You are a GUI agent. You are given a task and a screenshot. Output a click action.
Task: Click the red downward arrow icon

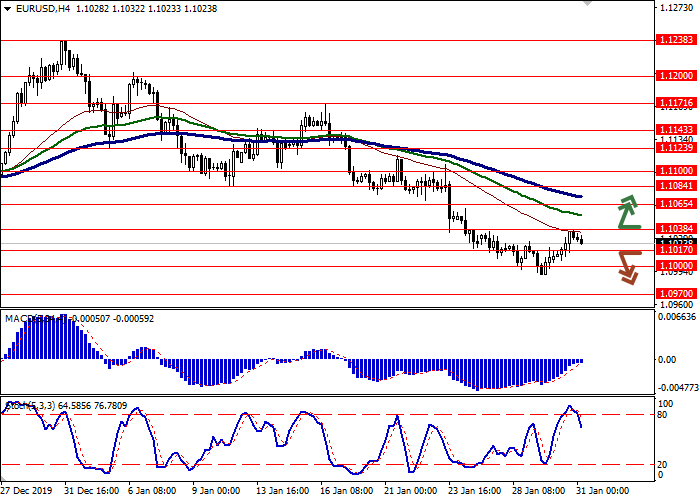click(x=628, y=266)
